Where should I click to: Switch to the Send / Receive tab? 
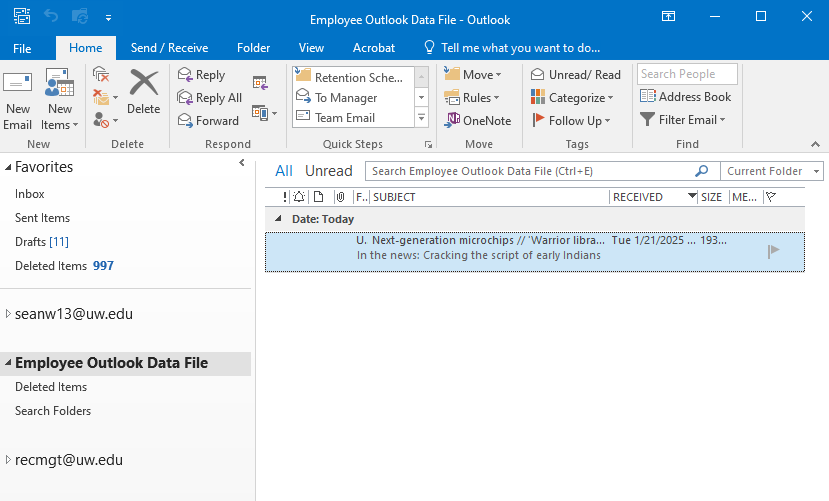pyautogui.click(x=170, y=48)
